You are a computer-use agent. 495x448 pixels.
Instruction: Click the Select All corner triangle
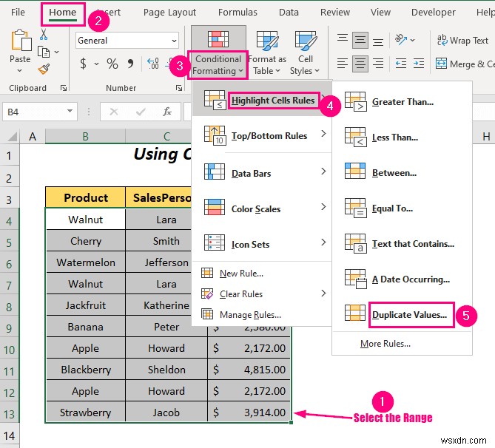tap(12, 137)
